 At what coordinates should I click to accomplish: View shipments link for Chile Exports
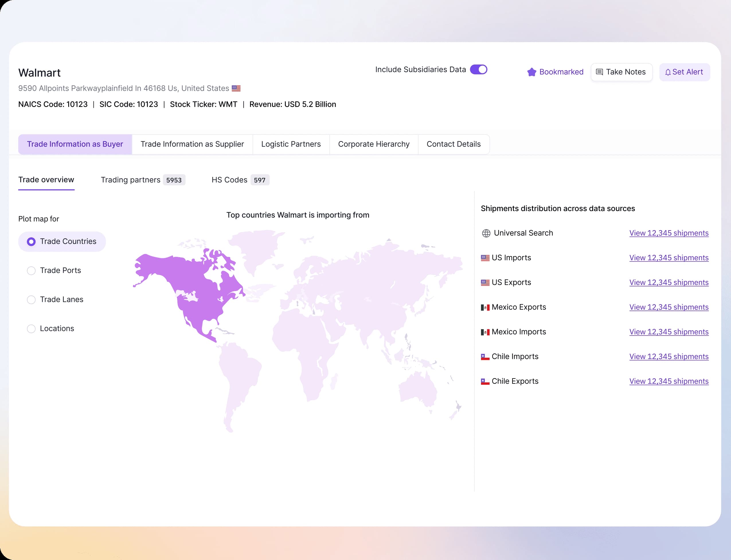(x=669, y=381)
